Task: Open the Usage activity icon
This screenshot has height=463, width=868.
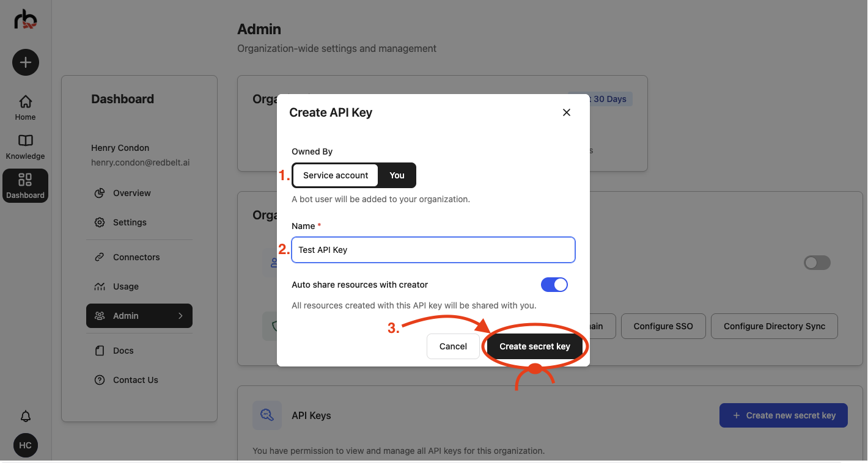Action: click(100, 286)
